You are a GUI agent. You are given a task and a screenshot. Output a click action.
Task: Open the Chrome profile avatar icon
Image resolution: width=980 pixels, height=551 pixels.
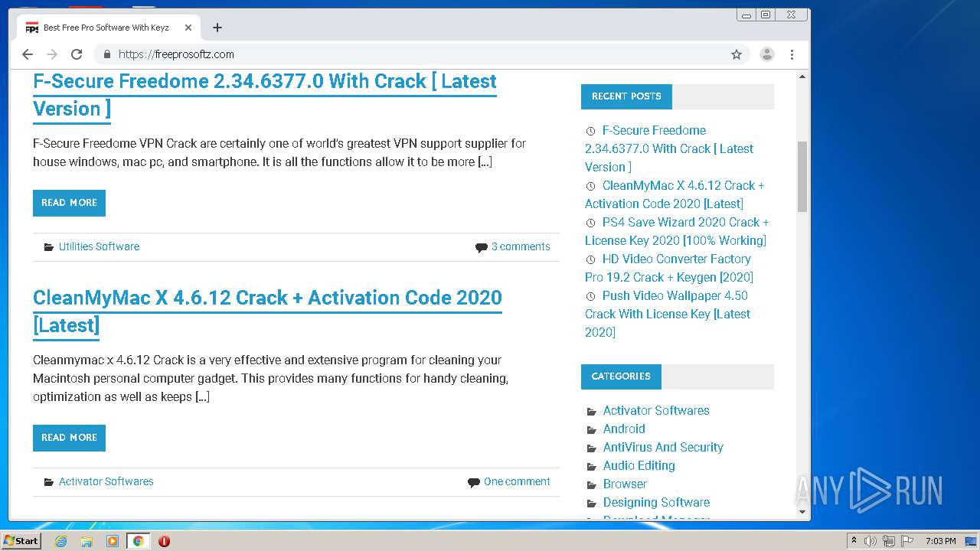[x=766, y=54]
